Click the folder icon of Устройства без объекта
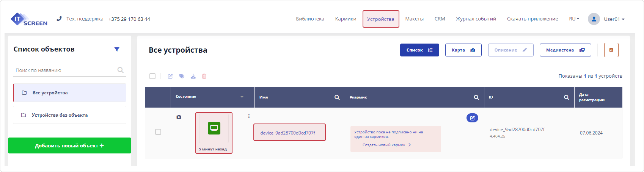Screen dimensions: 644x172 (x=24, y=115)
